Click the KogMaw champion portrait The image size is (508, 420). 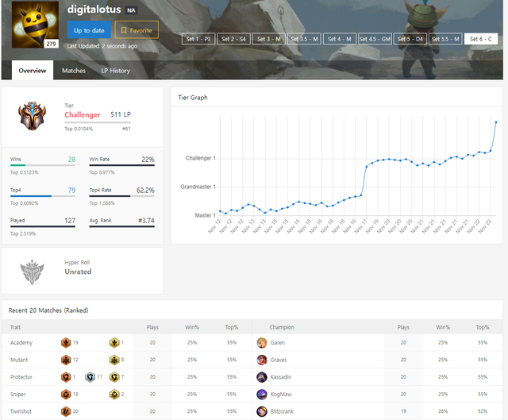pyautogui.click(x=262, y=394)
